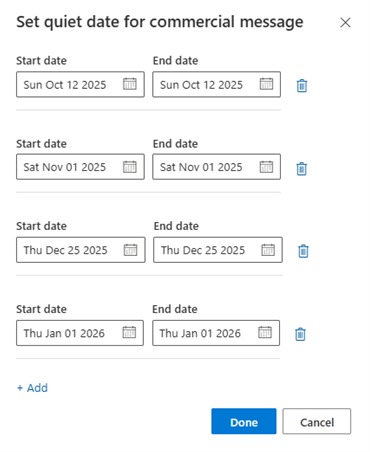The width and height of the screenshot is (370, 452).
Task: Open calendar picker for Dec 25 end date
Action: (268, 249)
